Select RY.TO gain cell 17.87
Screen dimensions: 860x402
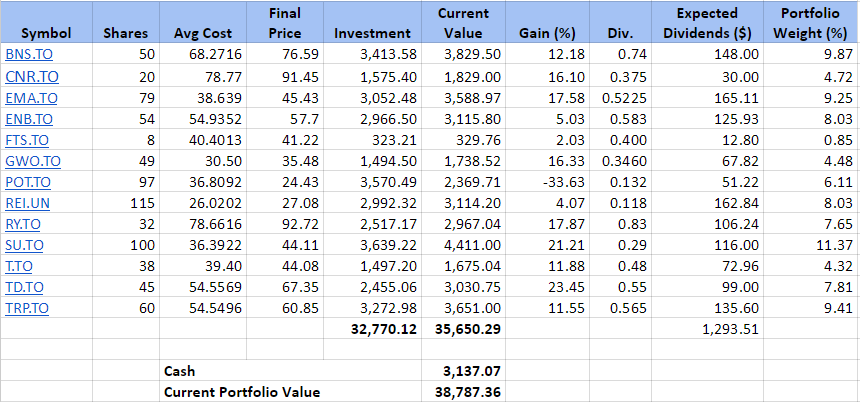coord(547,224)
